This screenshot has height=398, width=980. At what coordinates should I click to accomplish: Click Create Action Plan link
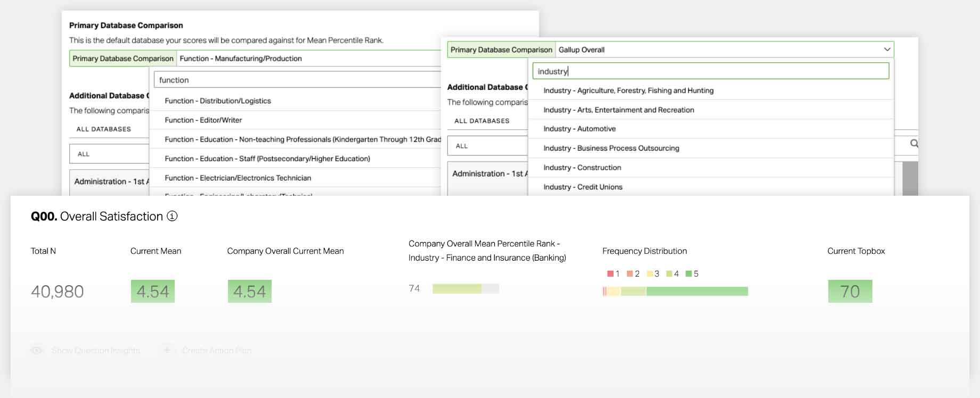coord(217,351)
